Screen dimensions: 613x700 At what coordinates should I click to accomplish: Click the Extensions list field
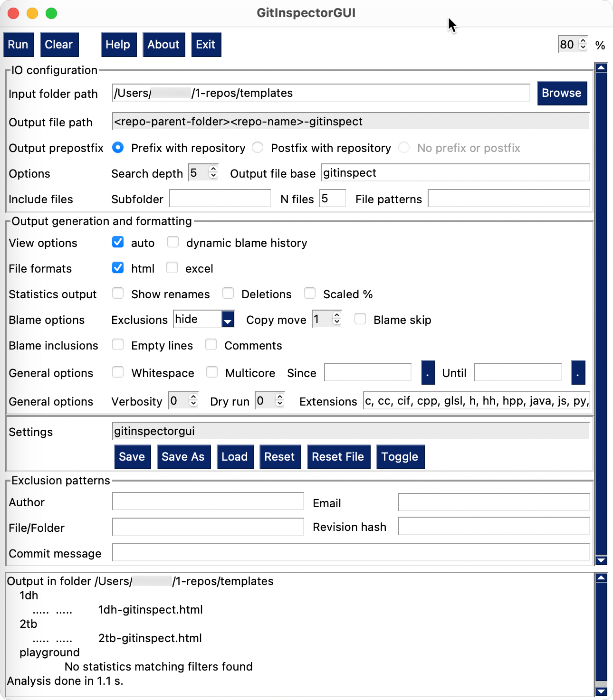[x=477, y=401]
